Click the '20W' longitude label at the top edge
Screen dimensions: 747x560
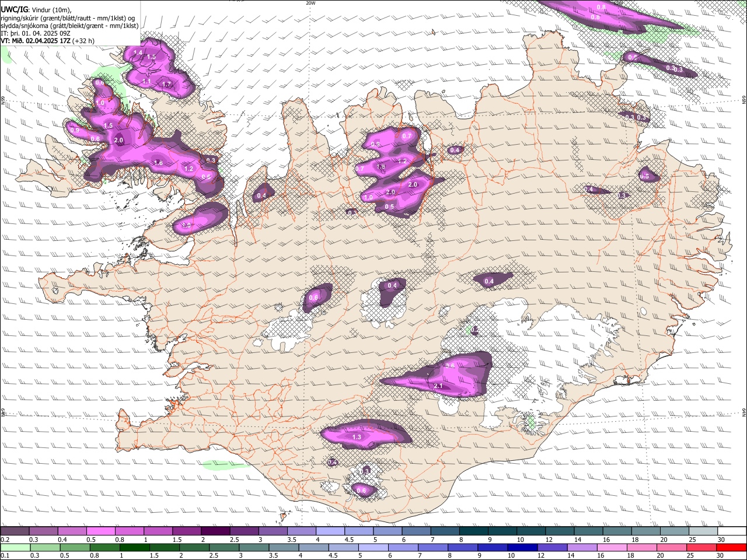coord(310,3)
